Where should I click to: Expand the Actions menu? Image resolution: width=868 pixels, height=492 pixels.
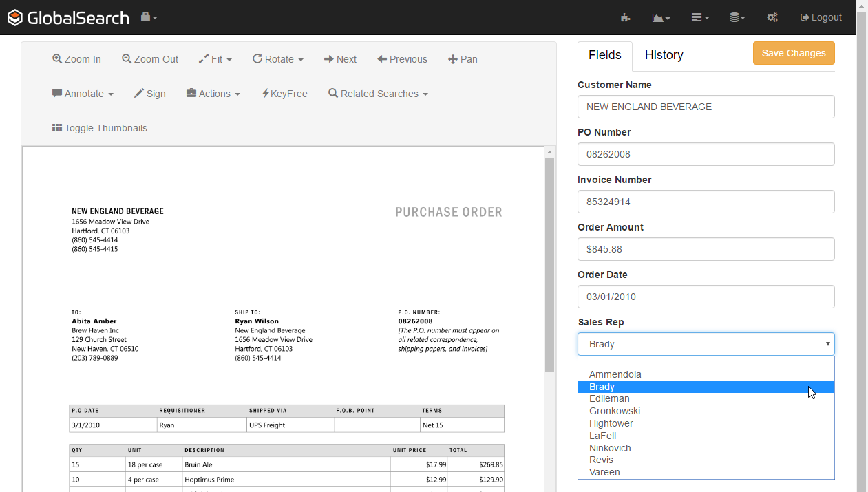(x=213, y=94)
